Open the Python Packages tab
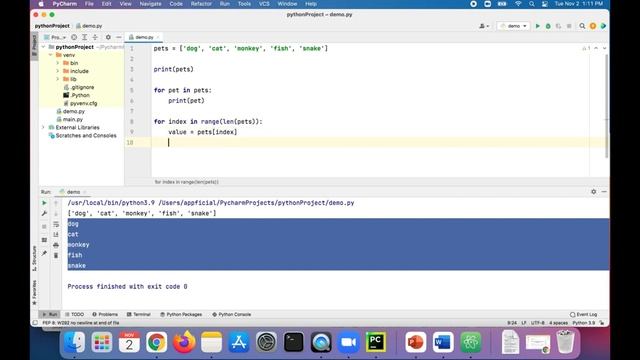 click(181, 314)
